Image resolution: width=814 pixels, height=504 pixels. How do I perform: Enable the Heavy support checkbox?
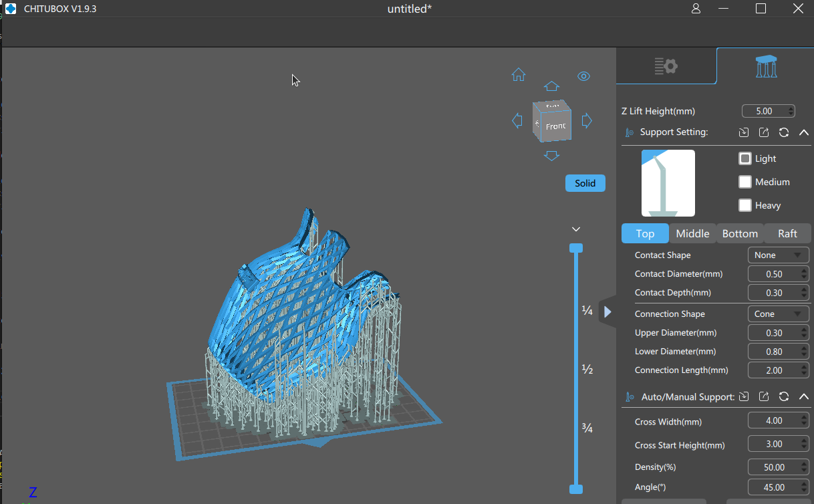click(x=745, y=205)
